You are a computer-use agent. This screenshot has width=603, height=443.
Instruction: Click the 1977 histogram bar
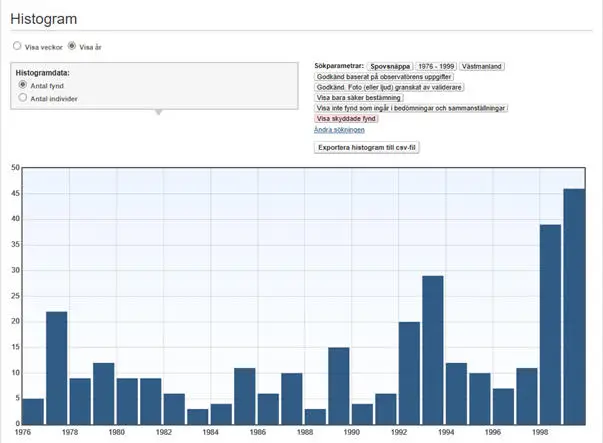pos(57,368)
